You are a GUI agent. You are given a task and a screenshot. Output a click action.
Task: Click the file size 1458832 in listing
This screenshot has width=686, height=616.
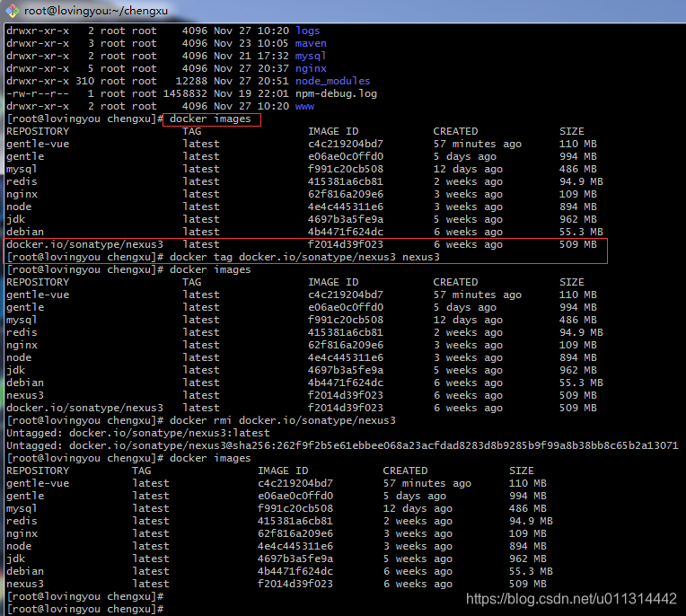pyautogui.click(x=185, y=93)
